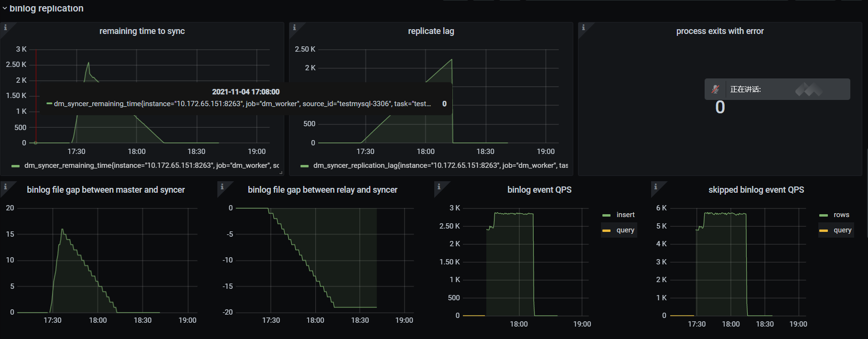Screen dimensions: 868x339
Task: Toggle rows series in skipped binlog event legend
Action: click(x=841, y=215)
